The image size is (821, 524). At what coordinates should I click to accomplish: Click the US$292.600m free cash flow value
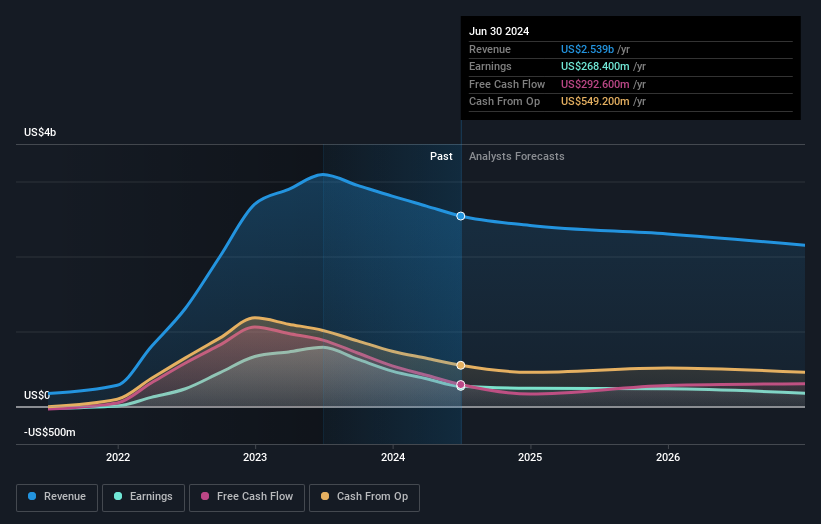595,84
